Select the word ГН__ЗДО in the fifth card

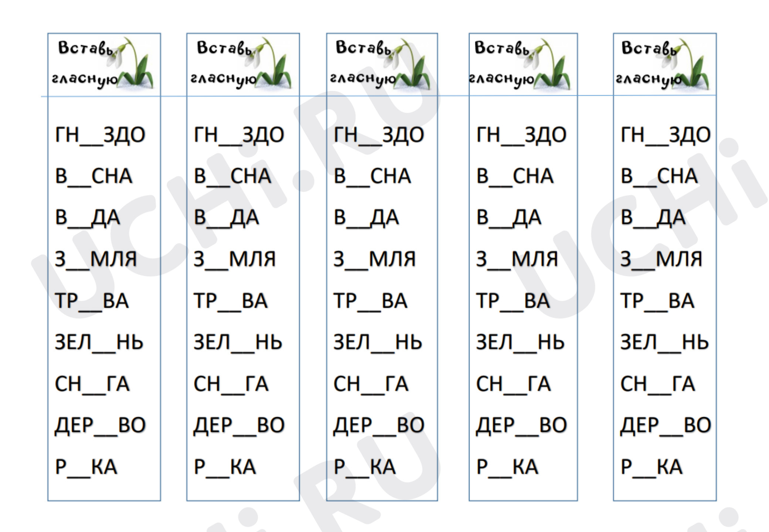pos(665,135)
